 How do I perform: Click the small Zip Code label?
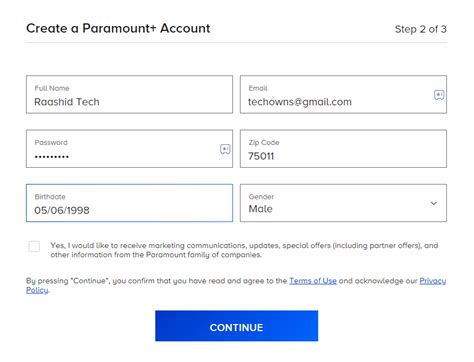coord(264,143)
